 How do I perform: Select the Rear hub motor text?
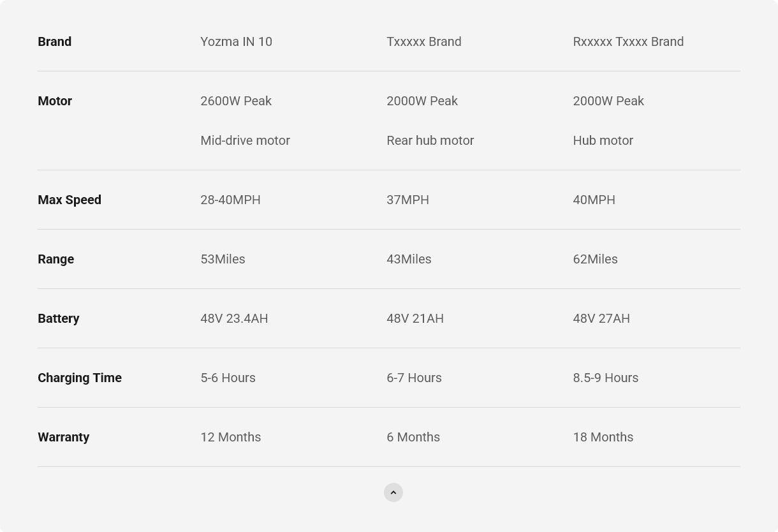coord(430,140)
